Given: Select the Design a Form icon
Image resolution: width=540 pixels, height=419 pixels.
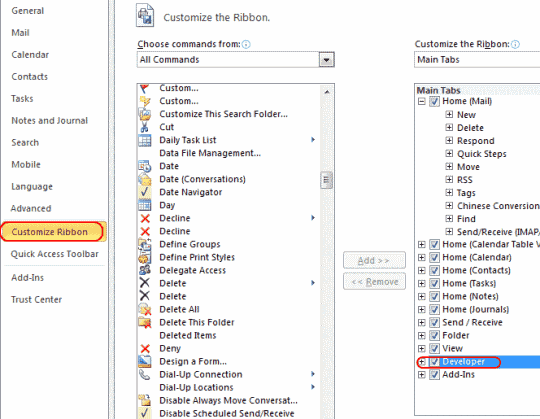Looking at the screenshot, I should click(x=145, y=362).
